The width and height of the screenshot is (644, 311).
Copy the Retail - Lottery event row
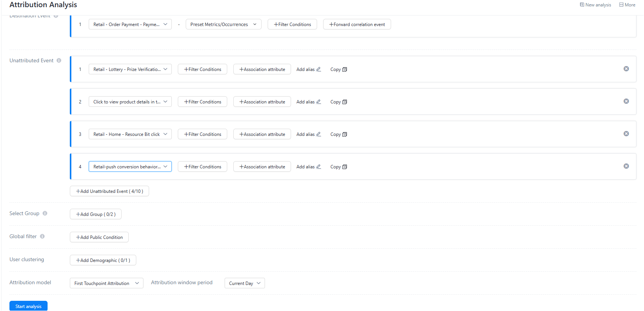(x=339, y=69)
